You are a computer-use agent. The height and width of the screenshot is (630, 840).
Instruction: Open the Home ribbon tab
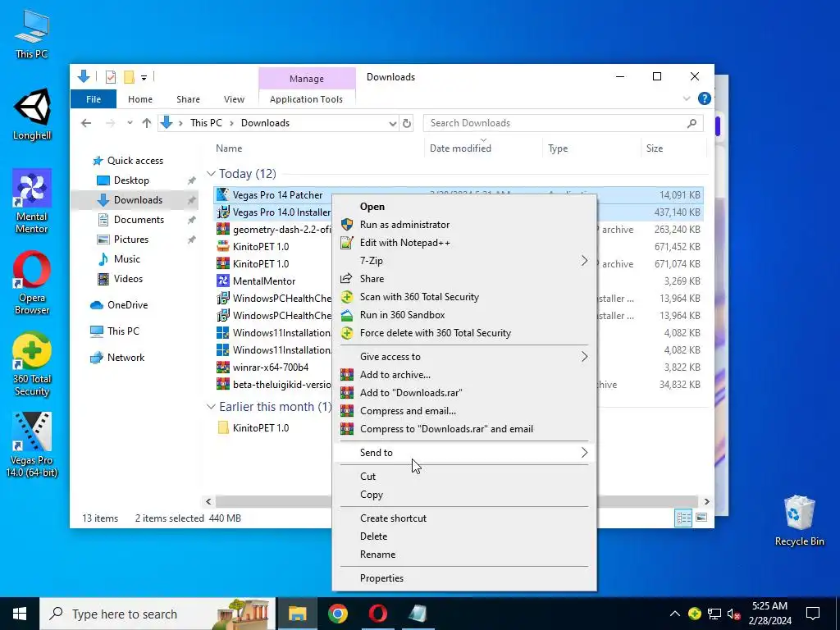139,99
